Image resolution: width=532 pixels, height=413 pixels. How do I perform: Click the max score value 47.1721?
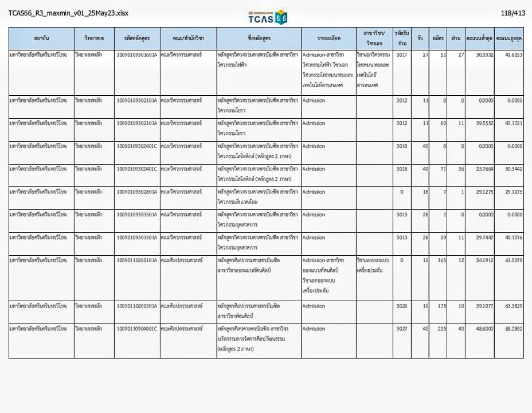click(x=510, y=123)
